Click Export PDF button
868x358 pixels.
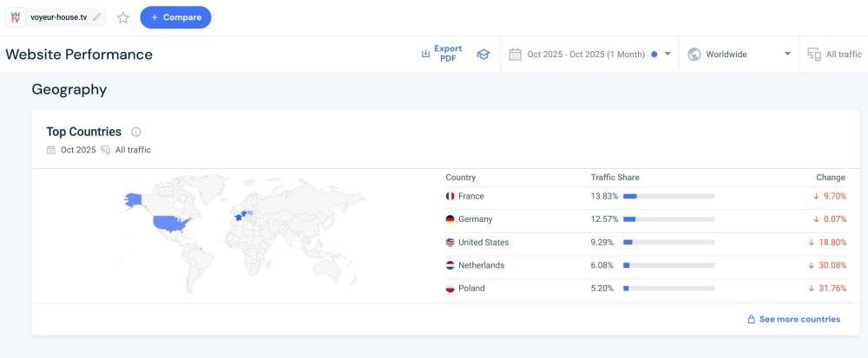[442, 54]
